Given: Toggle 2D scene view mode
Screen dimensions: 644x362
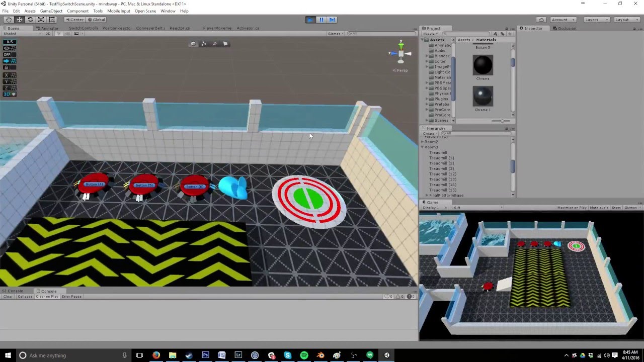Looking at the screenshot, I should (x=48, y=34).
